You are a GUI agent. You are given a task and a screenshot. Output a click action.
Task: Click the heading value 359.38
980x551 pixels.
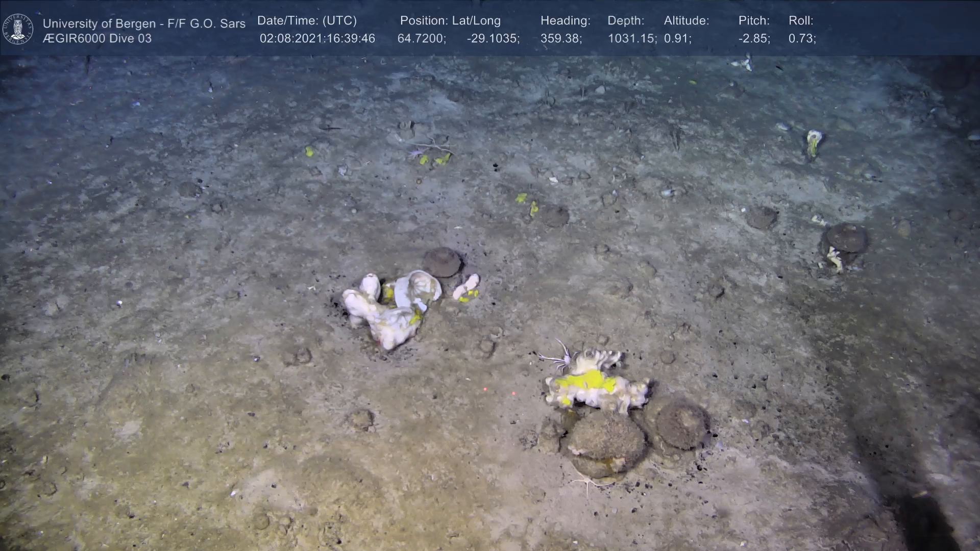click(561, 39)
